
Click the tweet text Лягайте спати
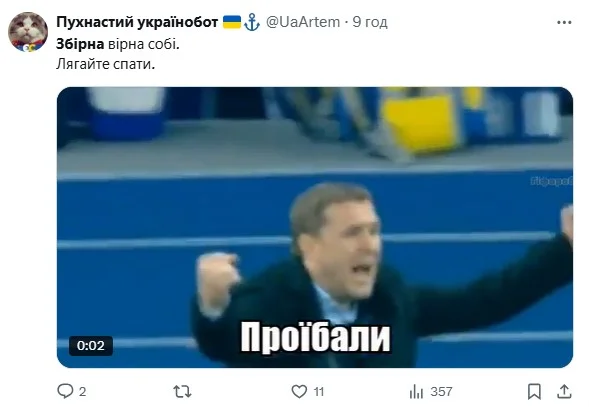106,64
